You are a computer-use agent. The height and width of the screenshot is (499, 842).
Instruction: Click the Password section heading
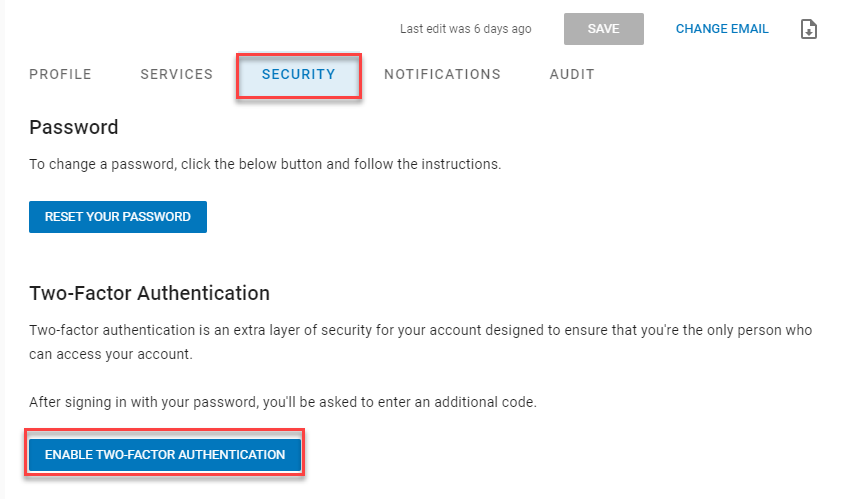tap(74, 127)
